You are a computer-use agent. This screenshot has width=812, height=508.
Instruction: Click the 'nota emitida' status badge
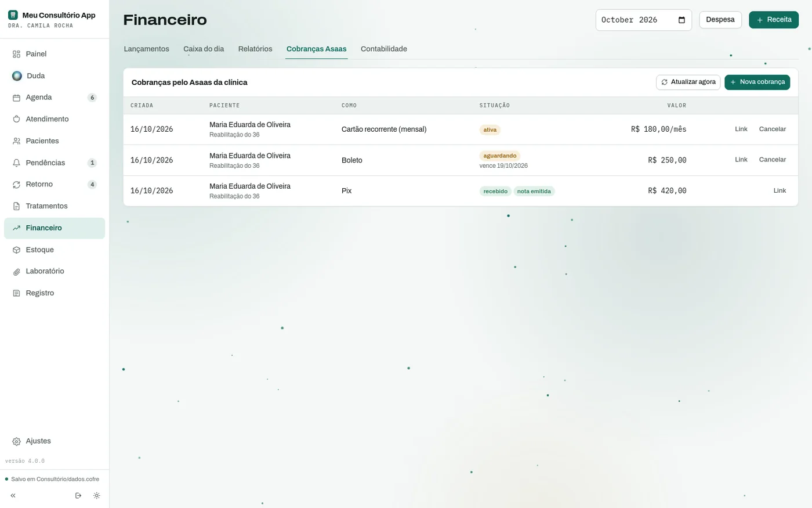[x=534, y=192]
